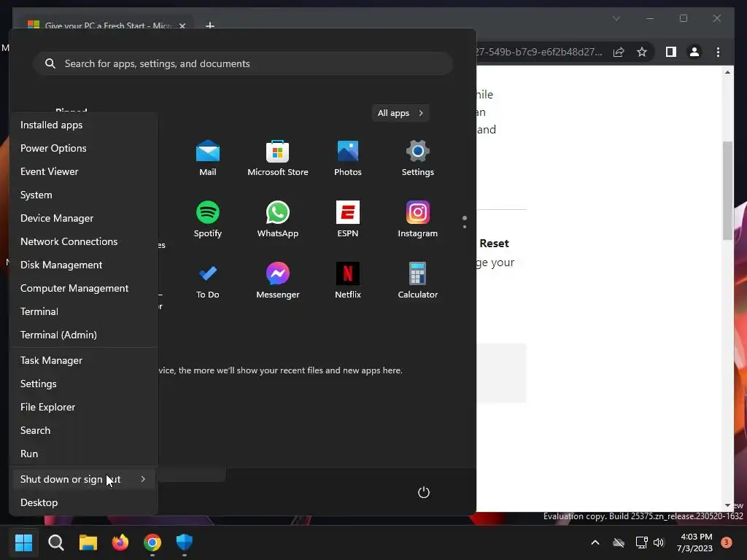Toggle Chrome side panel icon

(x=671, y=52)
